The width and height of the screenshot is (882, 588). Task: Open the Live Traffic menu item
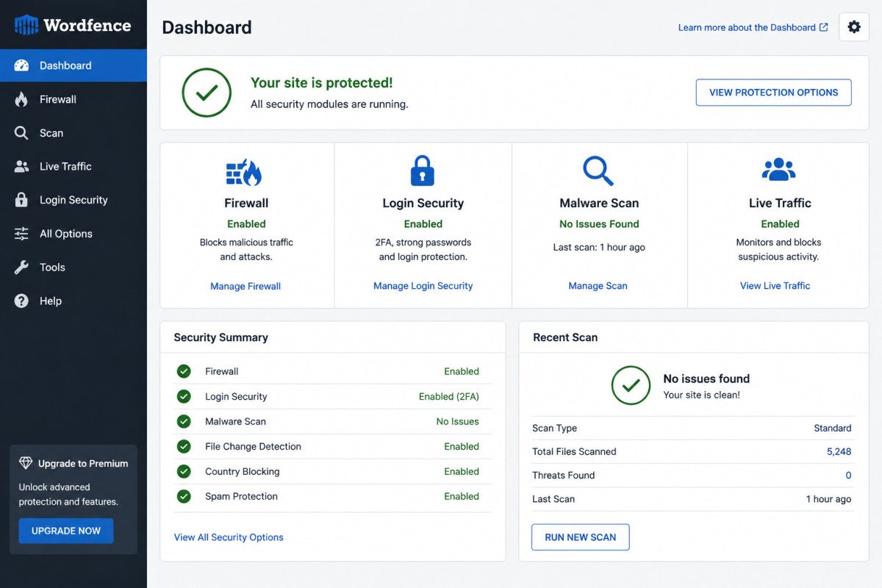tap(73, 167)
